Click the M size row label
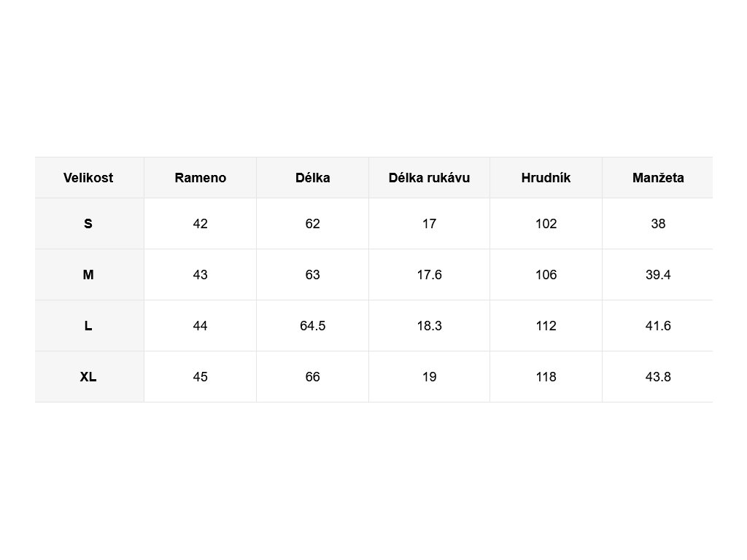Viewport: 747px width, 560px height. point(88,275)
